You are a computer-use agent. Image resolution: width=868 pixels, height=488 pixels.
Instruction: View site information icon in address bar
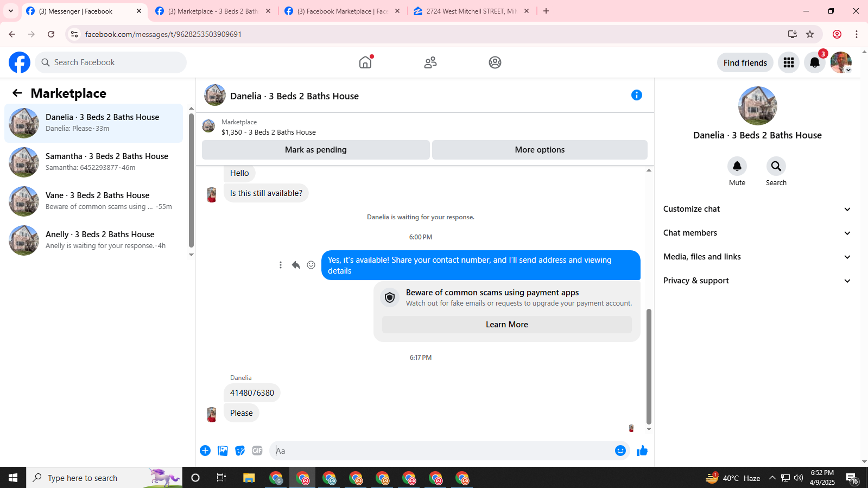click(74, 34)
